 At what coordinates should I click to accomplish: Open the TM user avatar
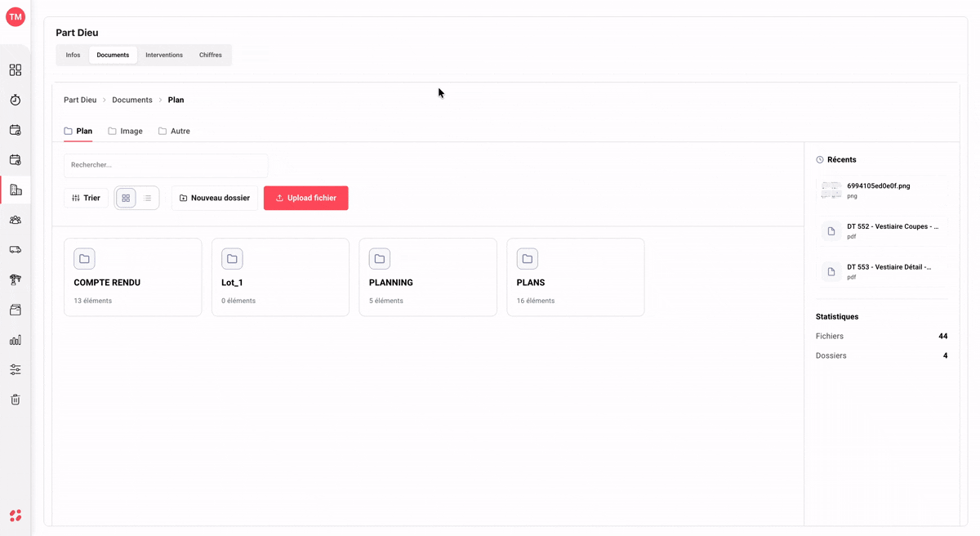pyautogui.click(x=16, y=16)
